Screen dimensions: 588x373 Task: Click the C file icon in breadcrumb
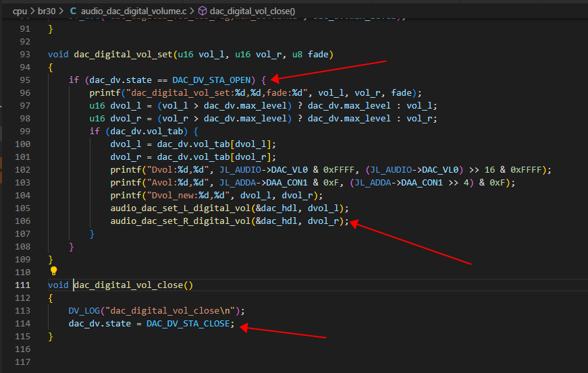point(73,11)
